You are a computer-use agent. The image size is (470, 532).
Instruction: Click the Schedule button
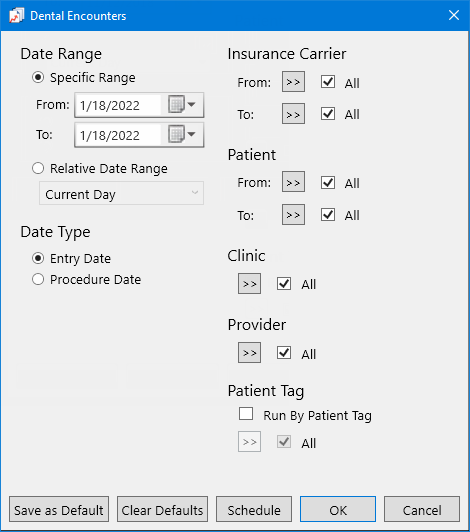254,509
